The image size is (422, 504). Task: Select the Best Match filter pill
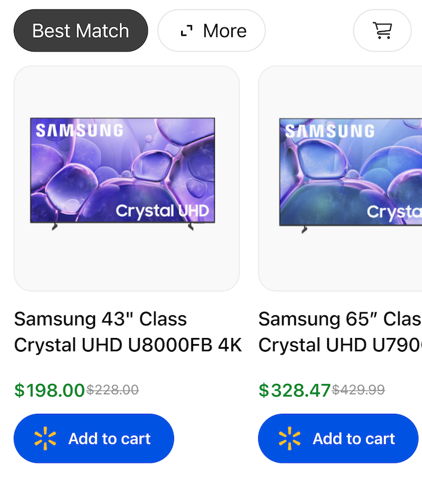click(x=81, y=30)
